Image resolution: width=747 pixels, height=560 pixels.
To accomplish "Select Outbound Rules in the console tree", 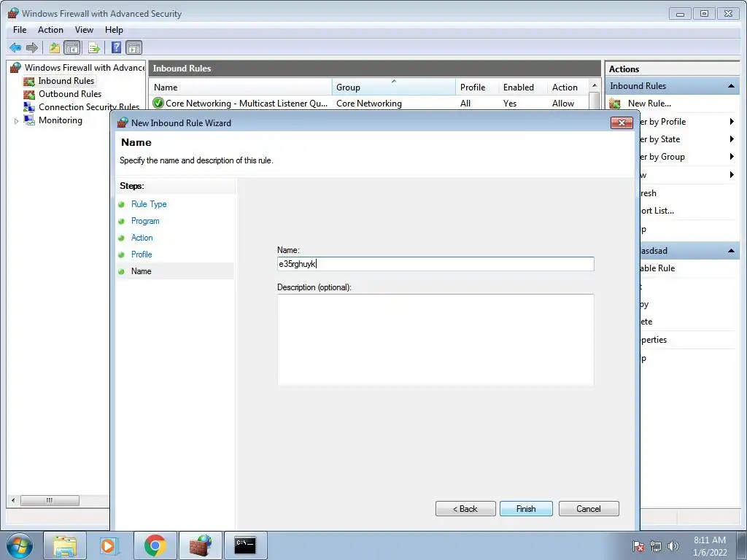I will 69,94.
